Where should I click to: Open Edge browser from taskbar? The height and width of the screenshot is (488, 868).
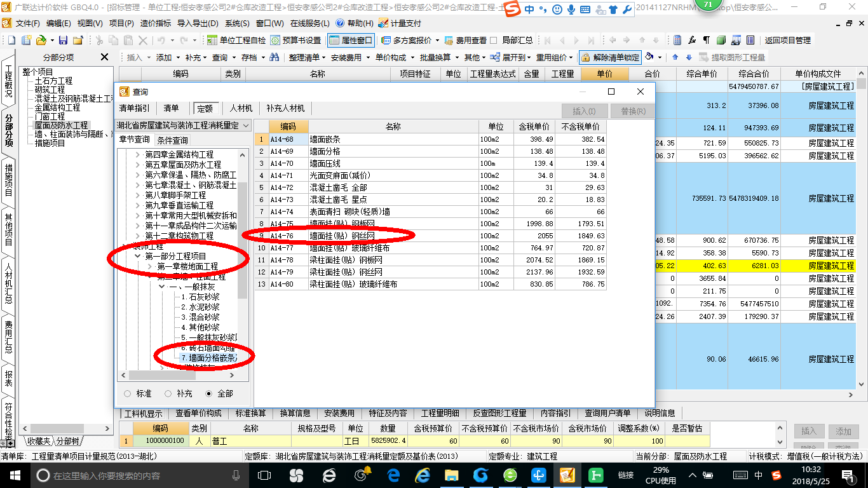[394, 475]
